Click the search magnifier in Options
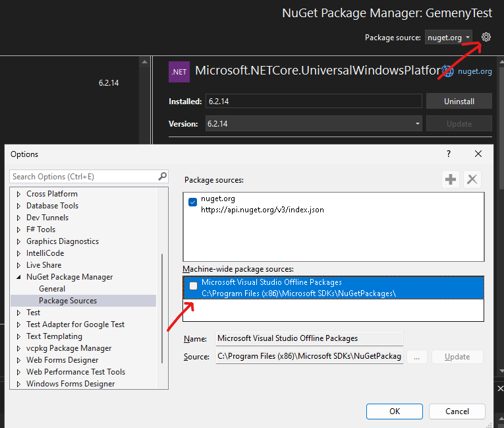The width and height of the screenshot is (504, 428). click(162, 176)
